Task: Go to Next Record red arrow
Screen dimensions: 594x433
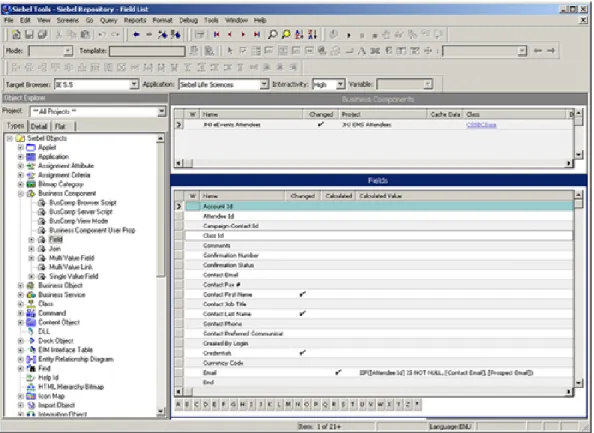Action: pyautogui.click(x=243, y=34)
